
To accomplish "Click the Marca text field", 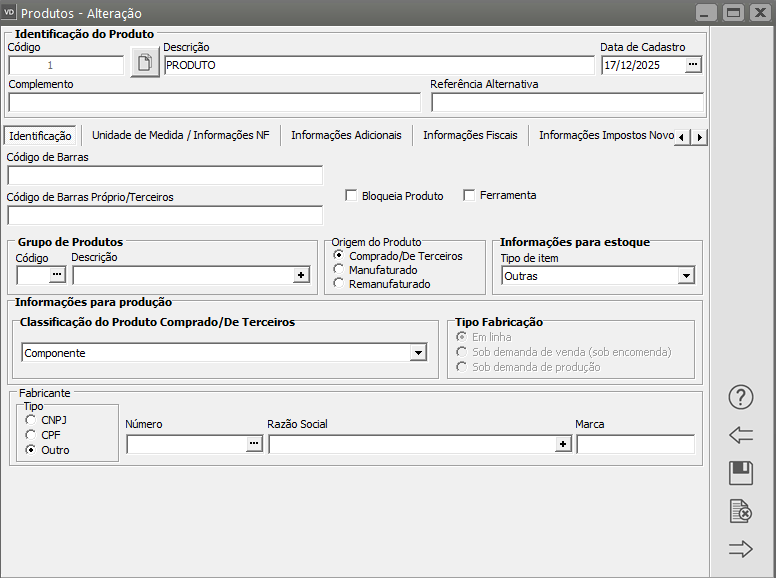I will 635,445.
